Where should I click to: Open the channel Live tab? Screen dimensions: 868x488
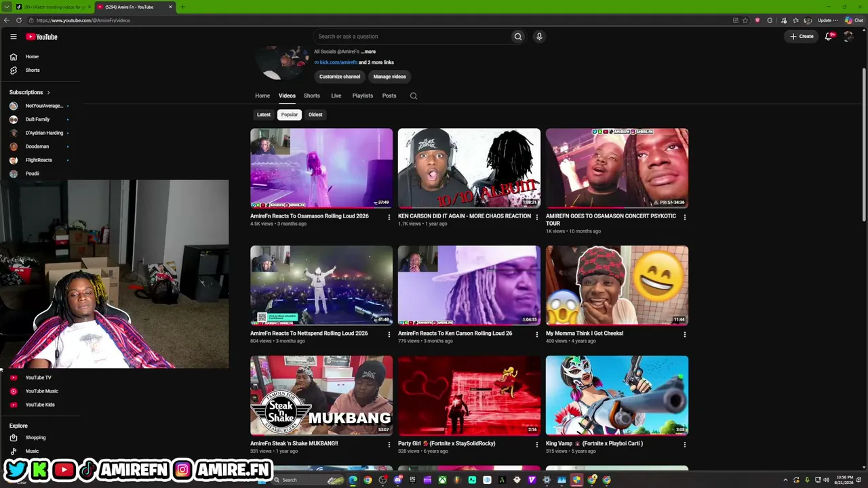[336, 96]
